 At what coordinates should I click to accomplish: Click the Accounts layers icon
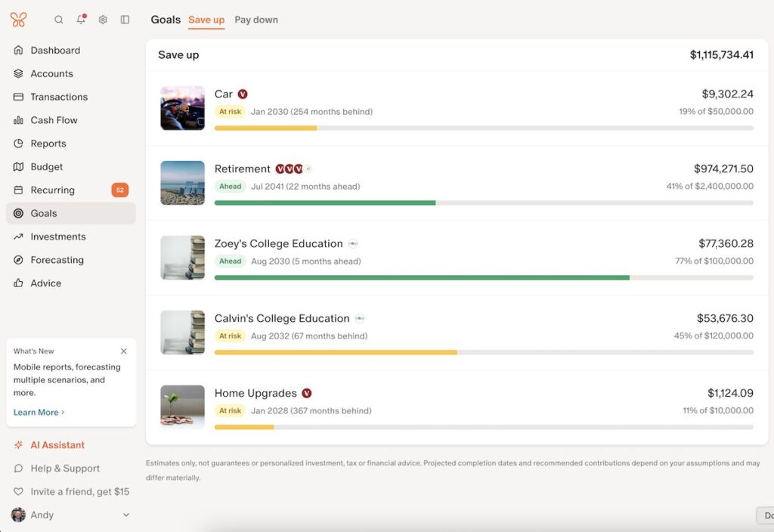click(18, 73)
